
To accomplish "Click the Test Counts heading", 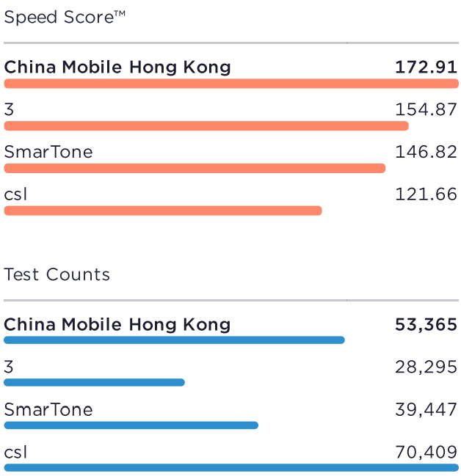I will 57,275.
